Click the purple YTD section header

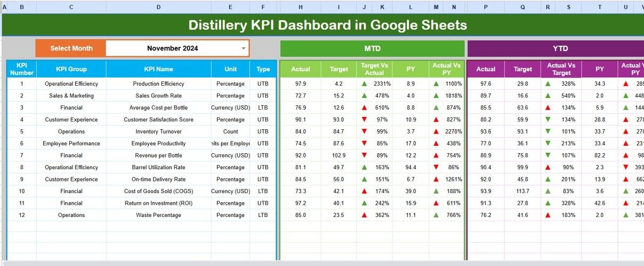click(560, 48)
